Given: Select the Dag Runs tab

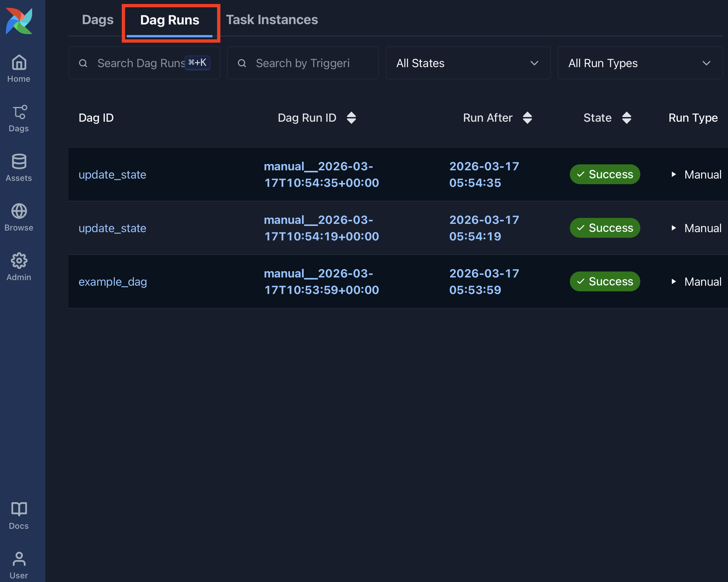Looking at the screenshot, I should pos(169,20).
